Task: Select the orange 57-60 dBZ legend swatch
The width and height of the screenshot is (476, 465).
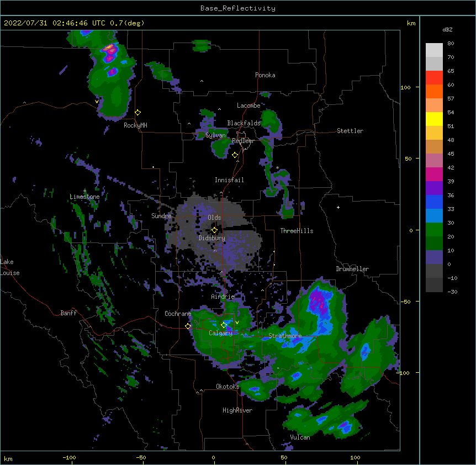Action: tap(434, 91)
